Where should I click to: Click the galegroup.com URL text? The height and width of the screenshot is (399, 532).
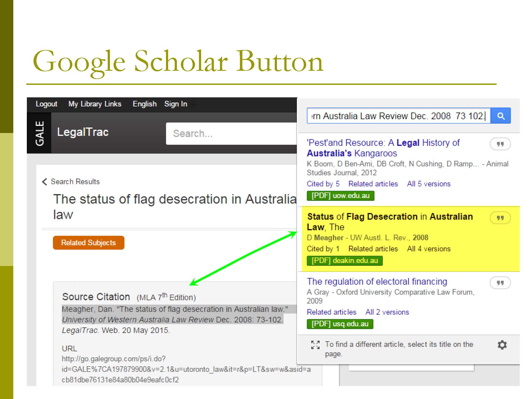click(x=186, y=369)
